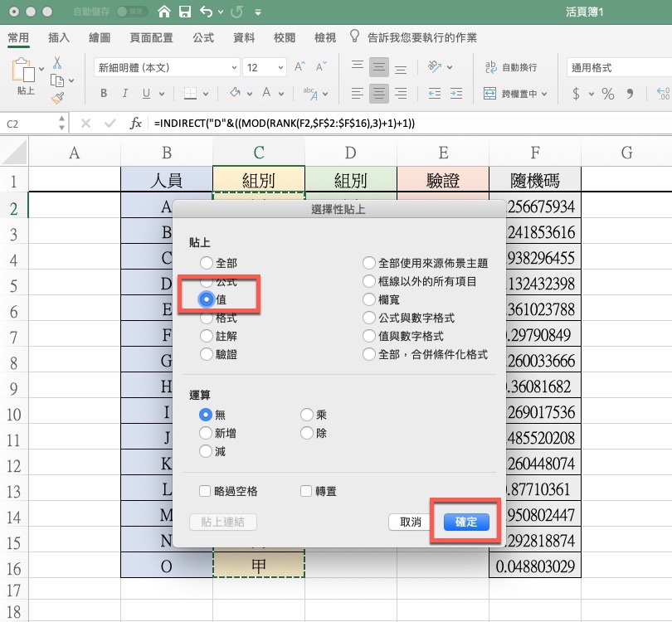Expand the 跨欄置中 merge dropdown arrow

point(544,94)
